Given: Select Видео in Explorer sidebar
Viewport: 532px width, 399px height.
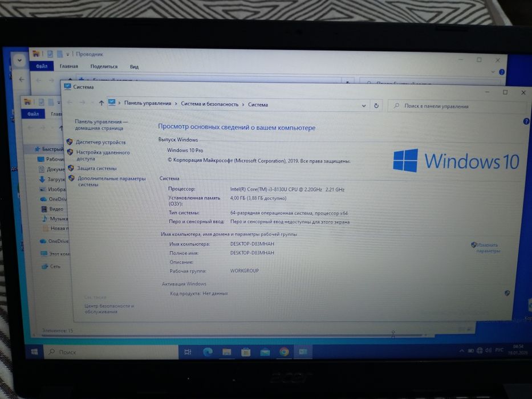Looking at the screenshot, I should coord(52,209).
